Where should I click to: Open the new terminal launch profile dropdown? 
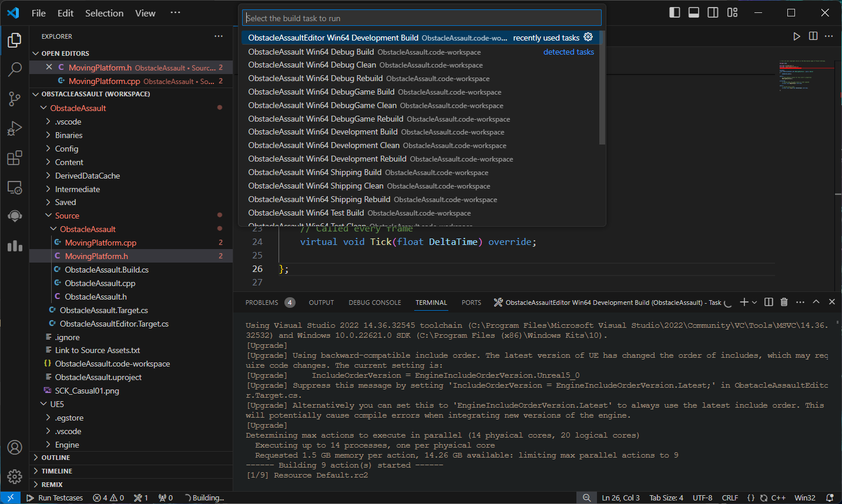tap(754, 302)
